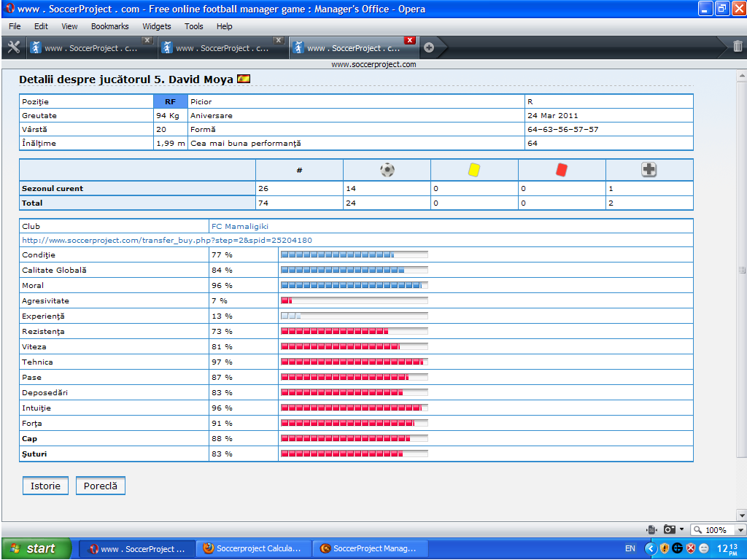Viewport: 747px width, 560px height.
Task: Click the magnifier icon in the zoom box
Action: (698, 529)
